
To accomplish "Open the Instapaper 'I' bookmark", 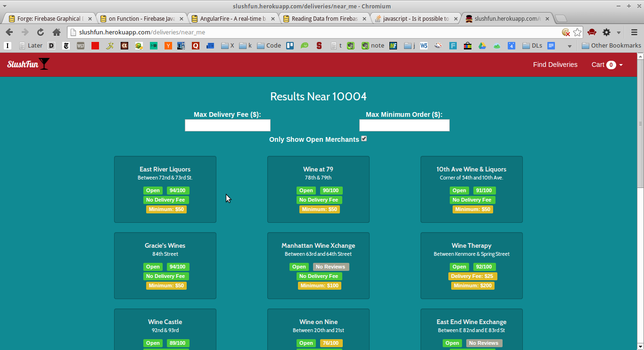I will [x=8, y=46].
